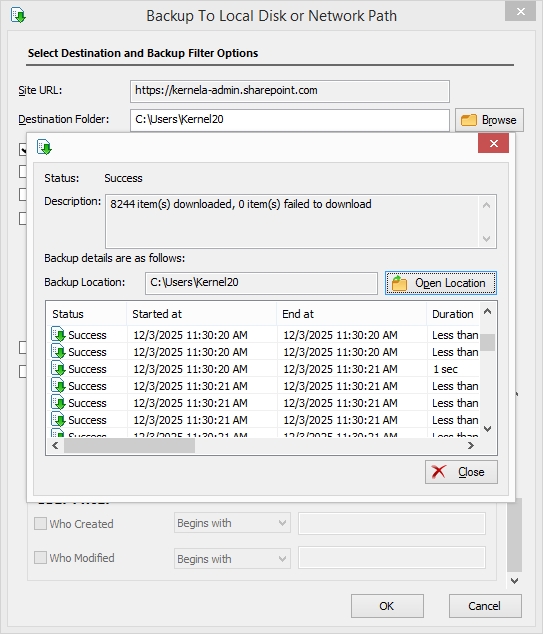Sort by the Duration column header
This screenshot has width=543, height=634.
tap(453, 314)
